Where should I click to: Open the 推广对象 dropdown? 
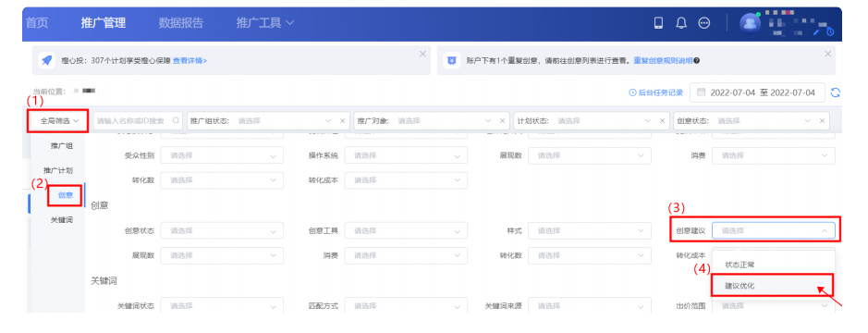(433, 121)
